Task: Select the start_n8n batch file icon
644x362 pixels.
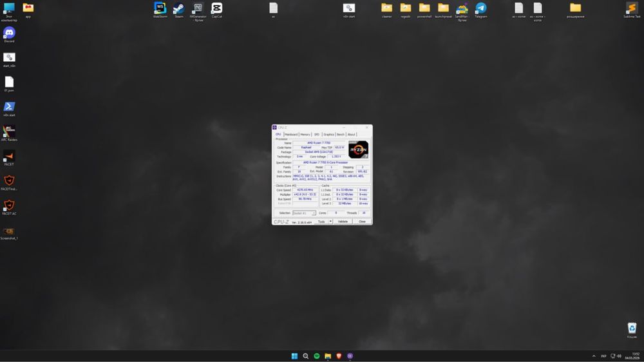Action: tap(9, 59)
